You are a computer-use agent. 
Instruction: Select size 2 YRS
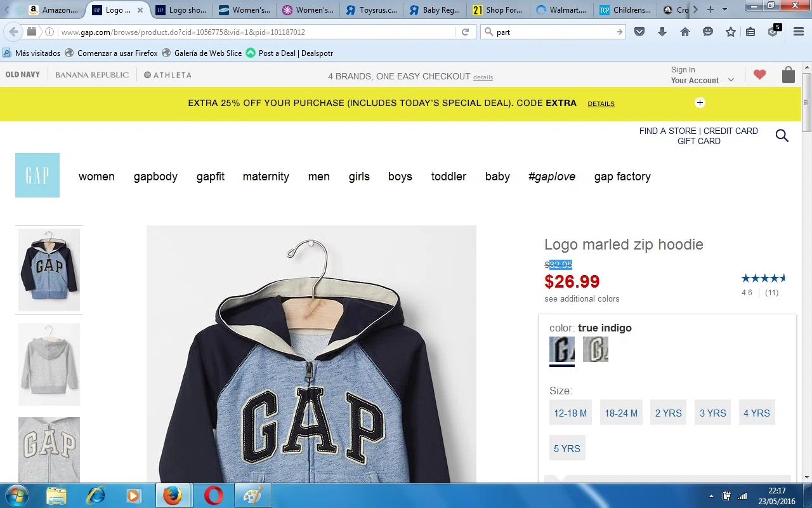pos(668,413)
